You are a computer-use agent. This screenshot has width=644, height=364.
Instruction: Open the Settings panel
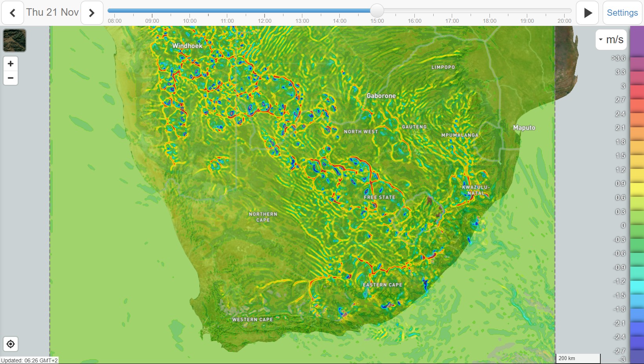pyautogui.click(x=622, y=13)
